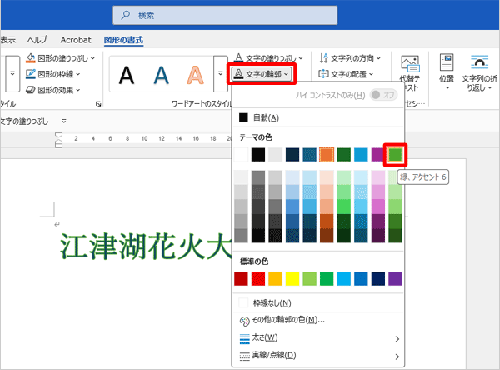
Task: Pick the black theme color swatch
Action: click(258, 155)
